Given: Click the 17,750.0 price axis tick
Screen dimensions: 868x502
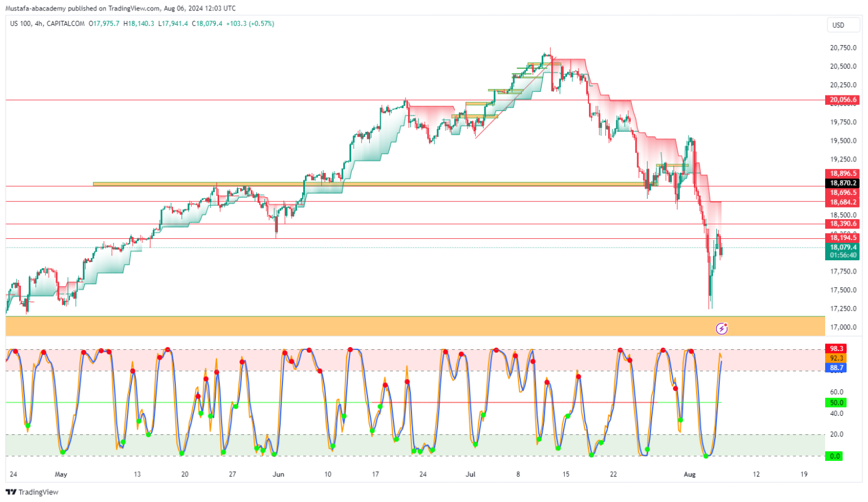Looking at the screenshot, I should coord(843,272).
